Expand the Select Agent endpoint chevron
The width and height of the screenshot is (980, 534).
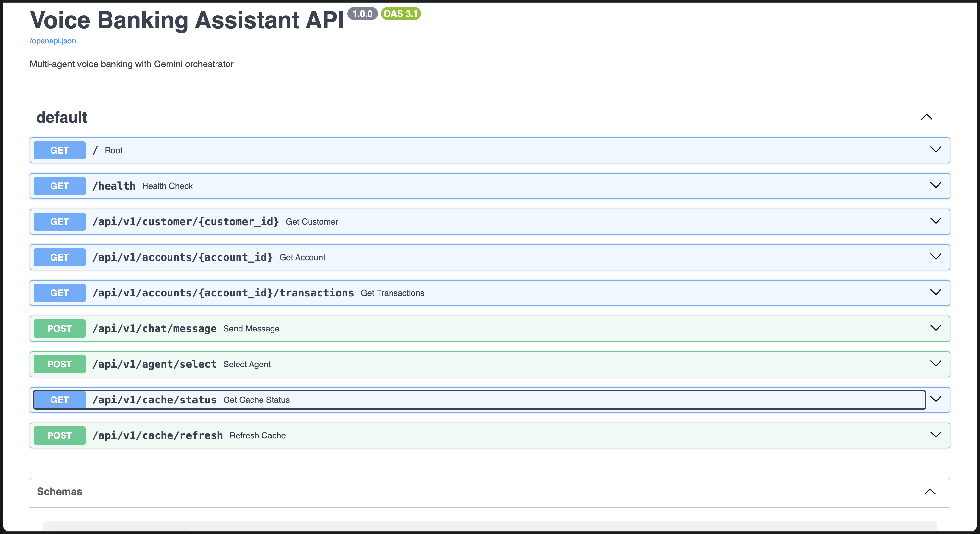tap(936, 364)
